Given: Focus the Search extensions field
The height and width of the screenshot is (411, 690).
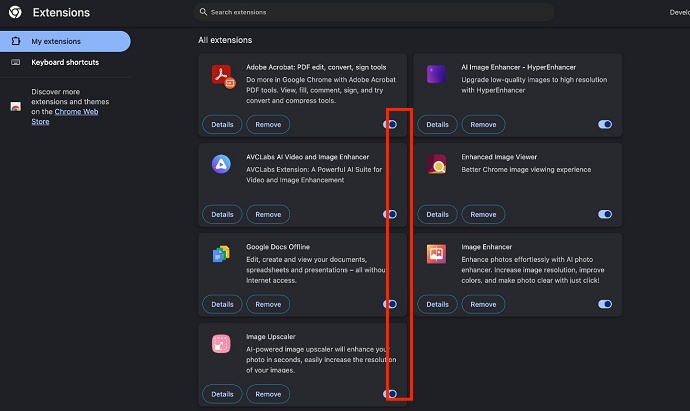Looking at the screenshot, I should [x=374, y=12].
